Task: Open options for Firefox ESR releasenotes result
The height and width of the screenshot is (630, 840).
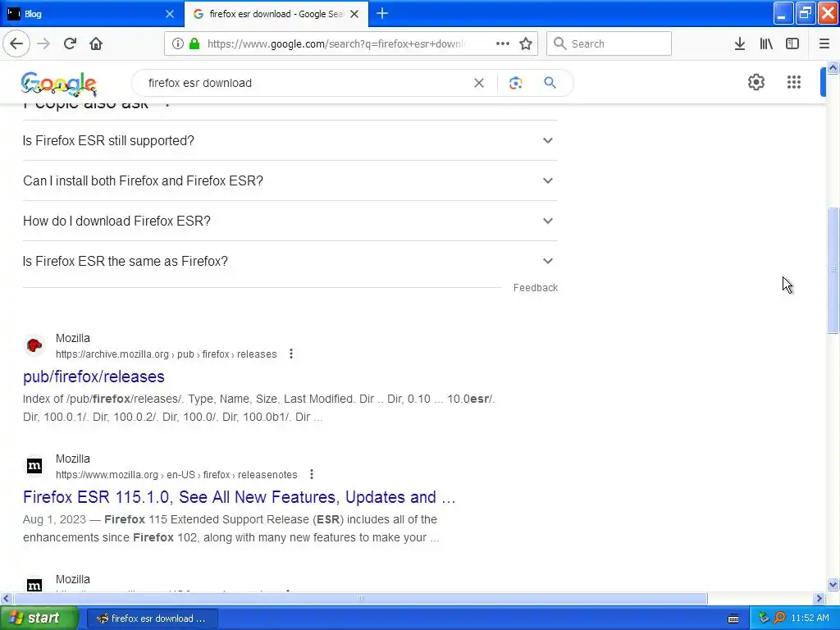Action: coord(311,474)
